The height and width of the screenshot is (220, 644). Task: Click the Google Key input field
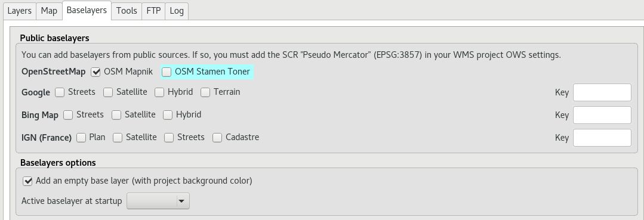point(602,92)
